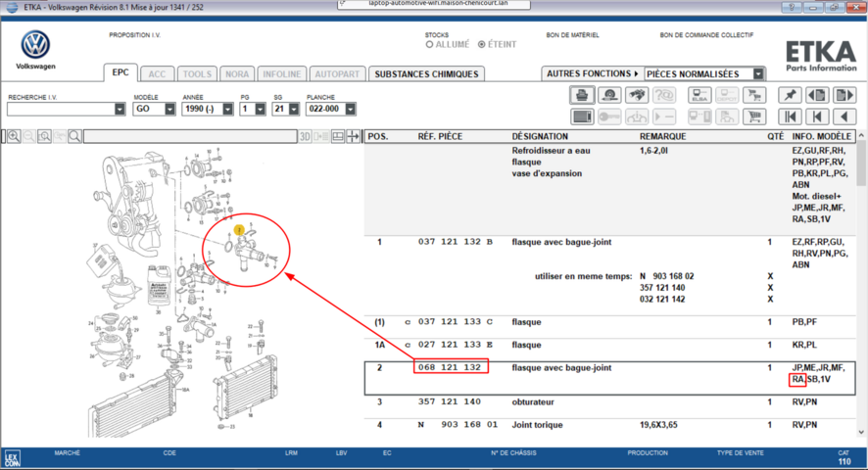Go to next page icon with right arrow
The width and height of the screenshot is (868, 470).
[844, 95]
